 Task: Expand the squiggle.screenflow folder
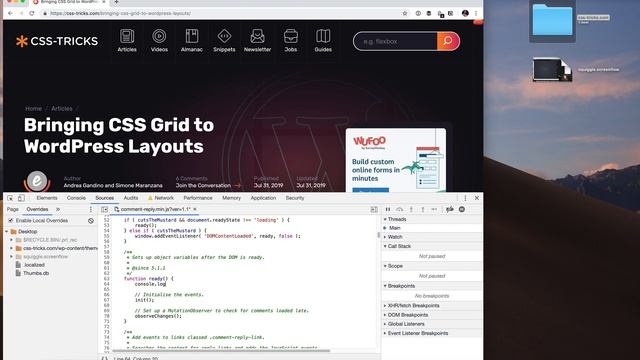tap(11, 257)
